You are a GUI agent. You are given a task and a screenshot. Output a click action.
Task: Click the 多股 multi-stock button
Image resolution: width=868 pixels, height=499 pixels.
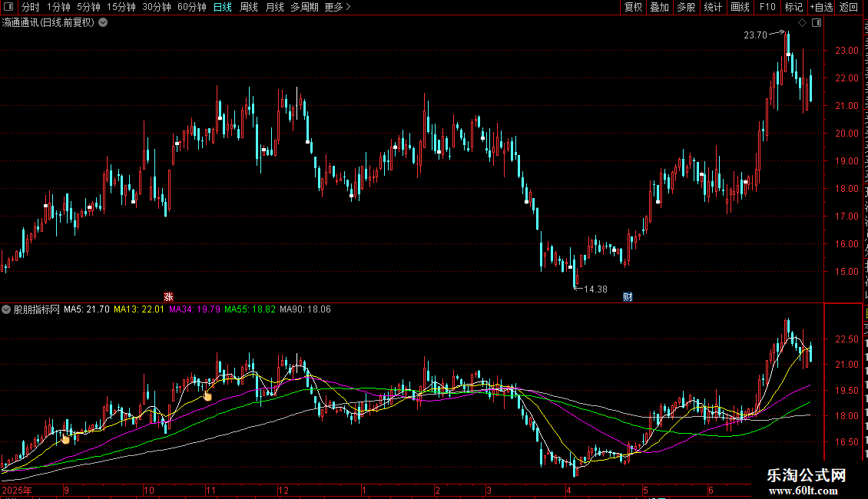tap(686, 7)
